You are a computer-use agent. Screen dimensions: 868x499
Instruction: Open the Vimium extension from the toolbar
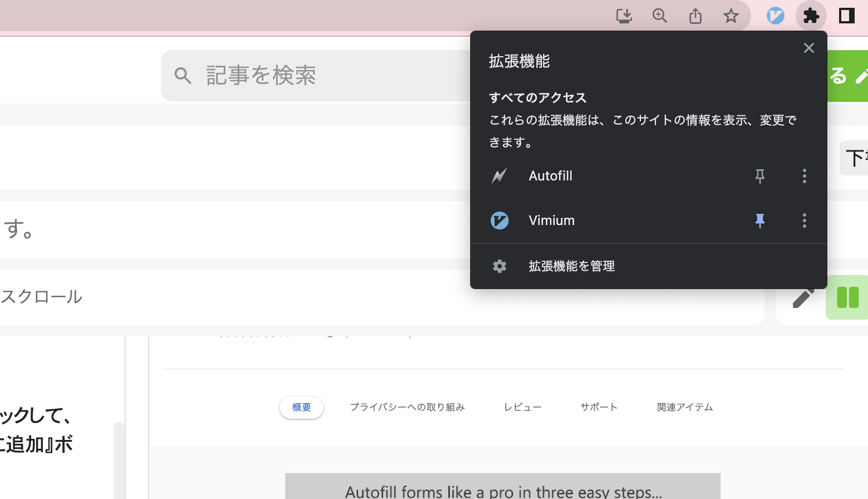click(x=775, y=16)
